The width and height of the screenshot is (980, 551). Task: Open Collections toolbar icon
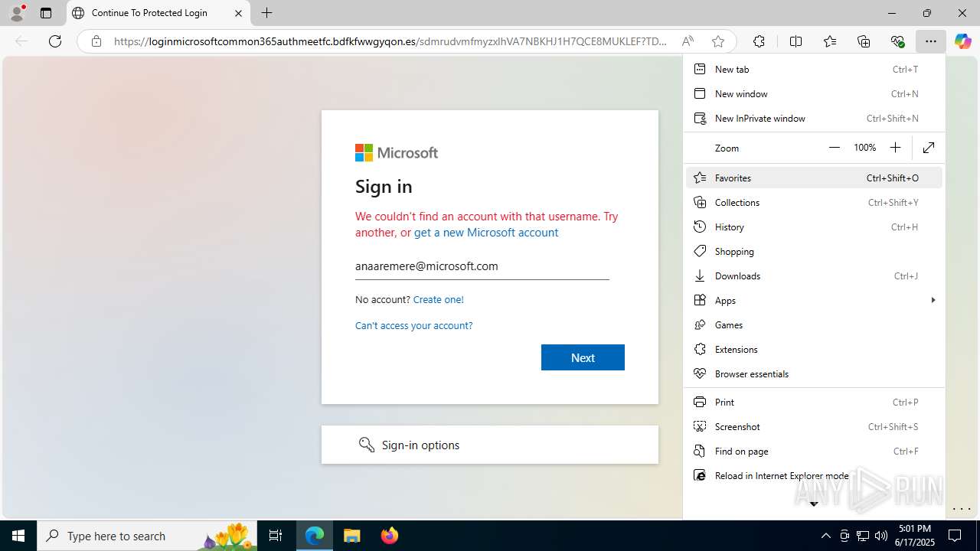click(x=864, y=41)
